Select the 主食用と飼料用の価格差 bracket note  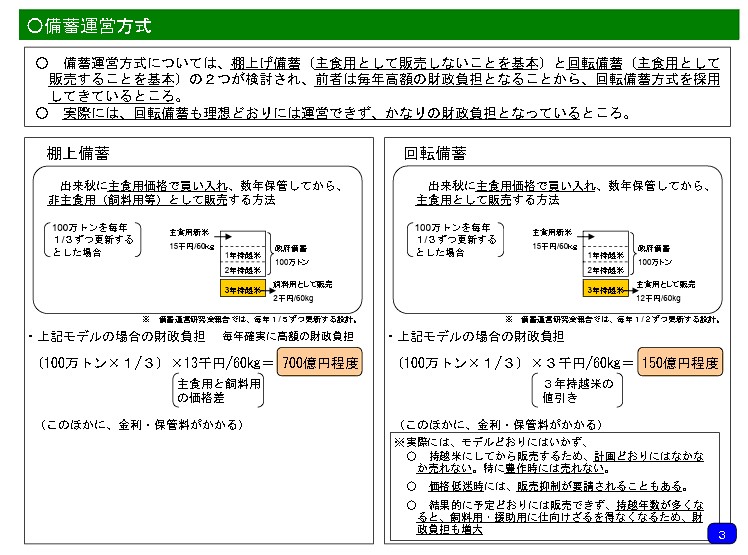pos(218,390)
